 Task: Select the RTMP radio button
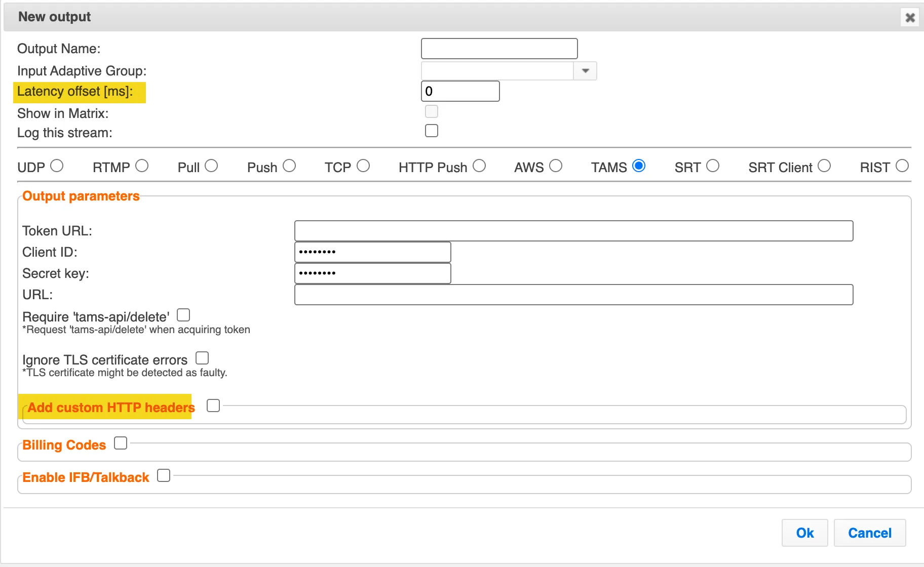[142, 166]
